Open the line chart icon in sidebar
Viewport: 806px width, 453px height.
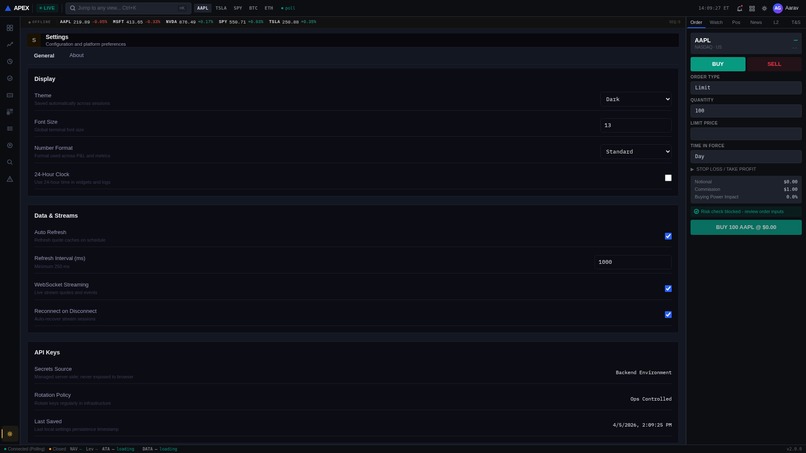point(10,45)
